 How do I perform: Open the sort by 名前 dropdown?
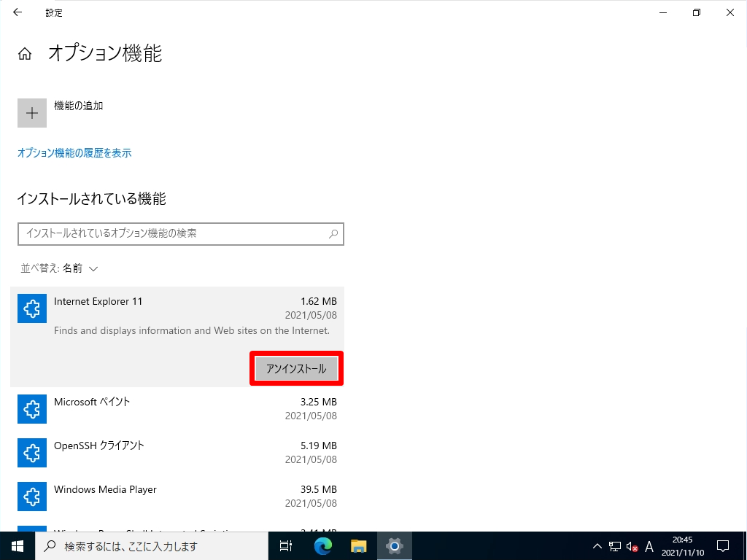point(59,268)
